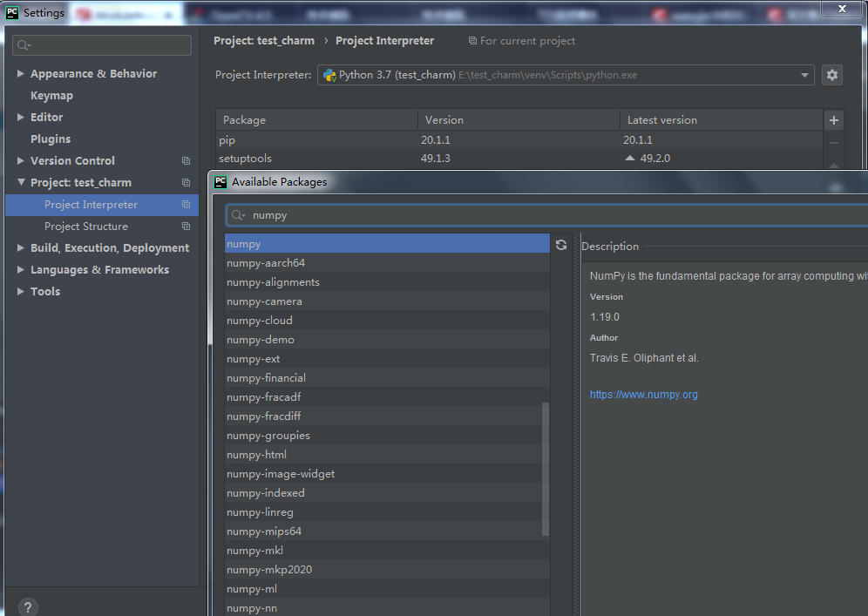The height and width of the screenshot is (616, 868).
Task: Expand the Appearance & Behavior section
Action: [20, 73]
